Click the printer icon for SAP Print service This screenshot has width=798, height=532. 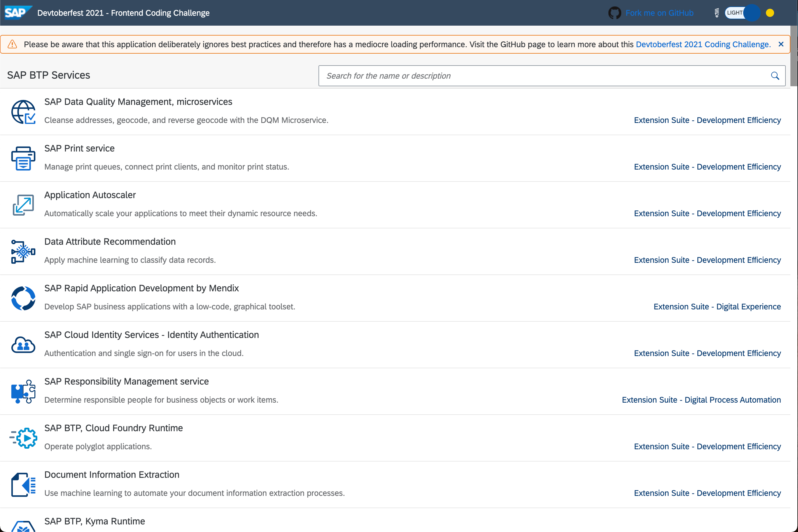point(23,158)
